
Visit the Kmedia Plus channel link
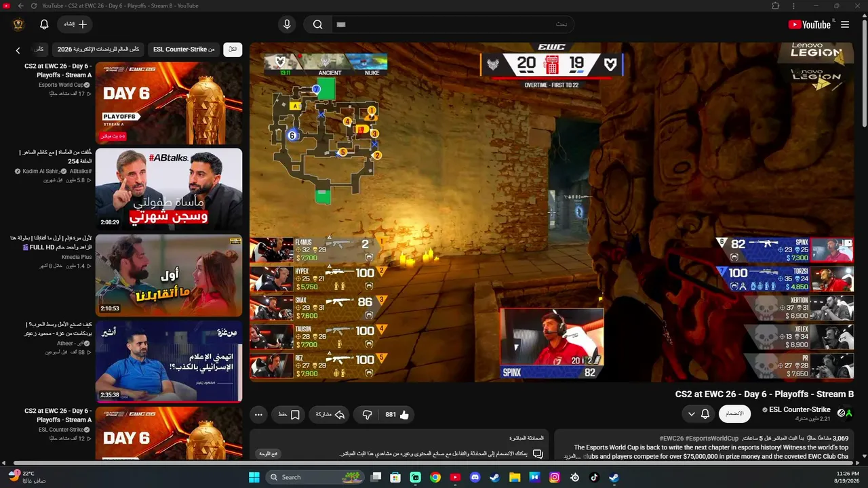point(76,257)
